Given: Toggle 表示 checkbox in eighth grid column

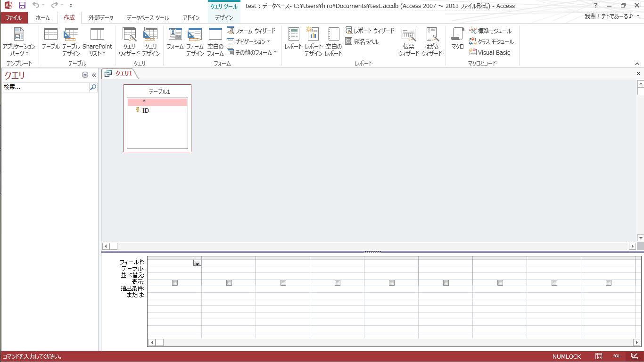Looking at the screenshot, I should [x=554, y=283].
